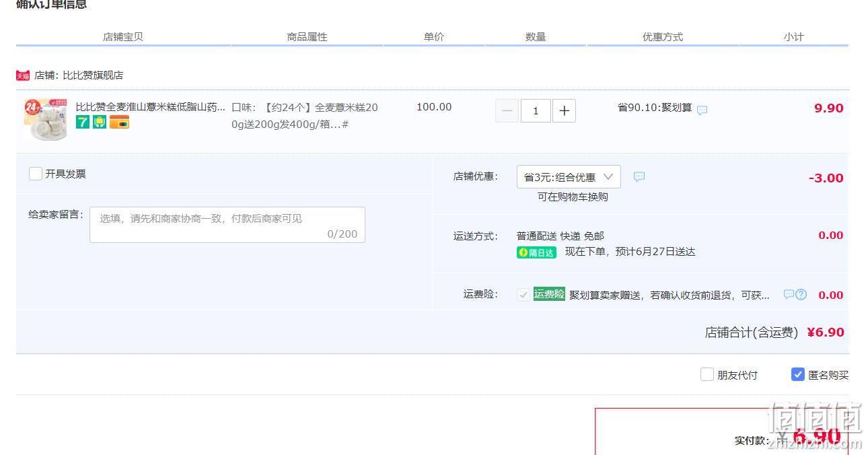Image resolution: width=868 pixels, height=455 pixels.
Task: Check the 开具发票 checkbox
Action: 36,174
